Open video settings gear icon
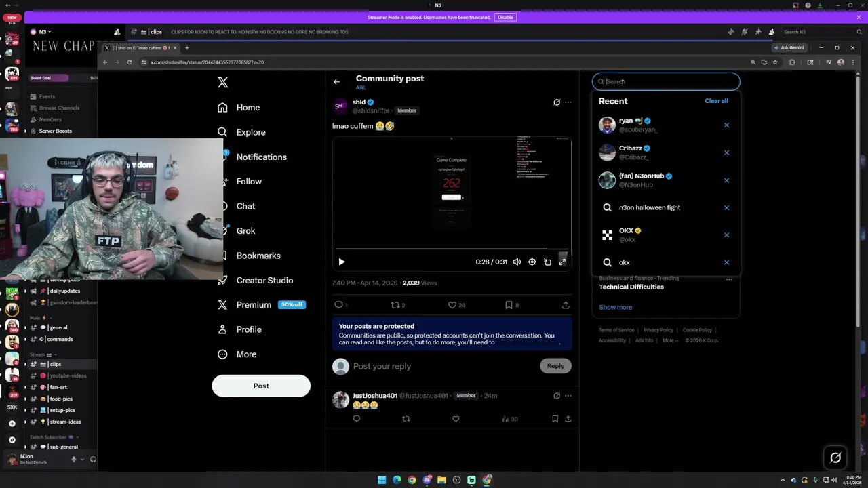Viewport: 868px width, 488px height. pos(532,262)
